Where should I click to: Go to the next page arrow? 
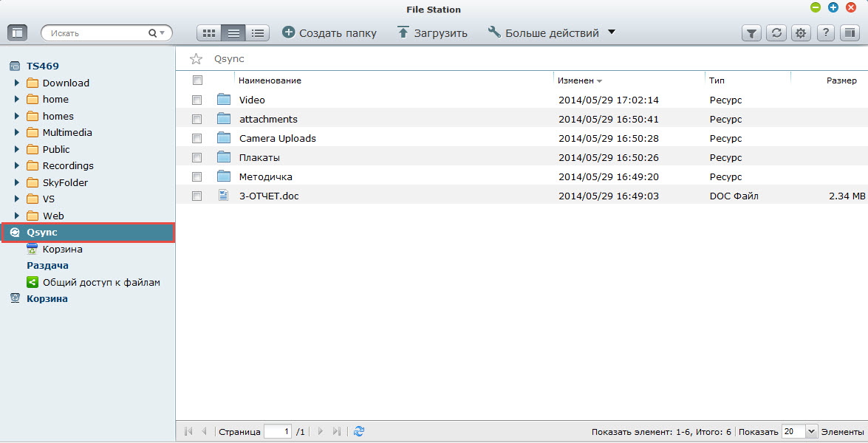click(x=320, y=431)
